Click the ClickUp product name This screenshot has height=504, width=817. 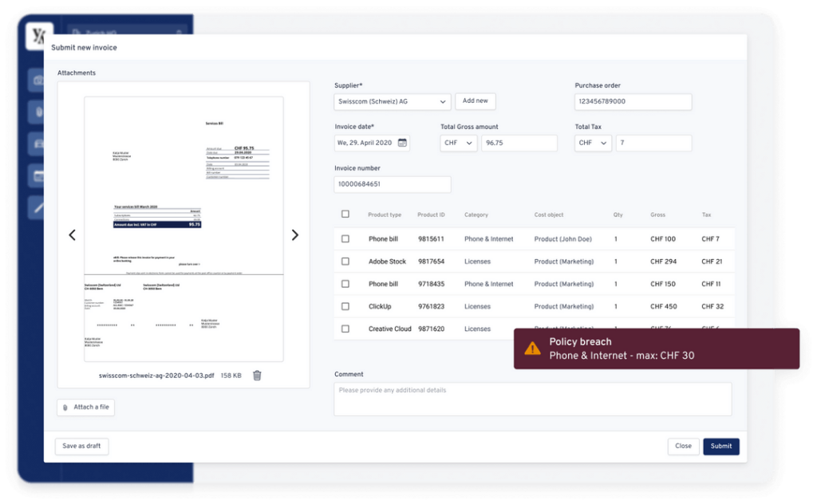[x=380, y=306]
